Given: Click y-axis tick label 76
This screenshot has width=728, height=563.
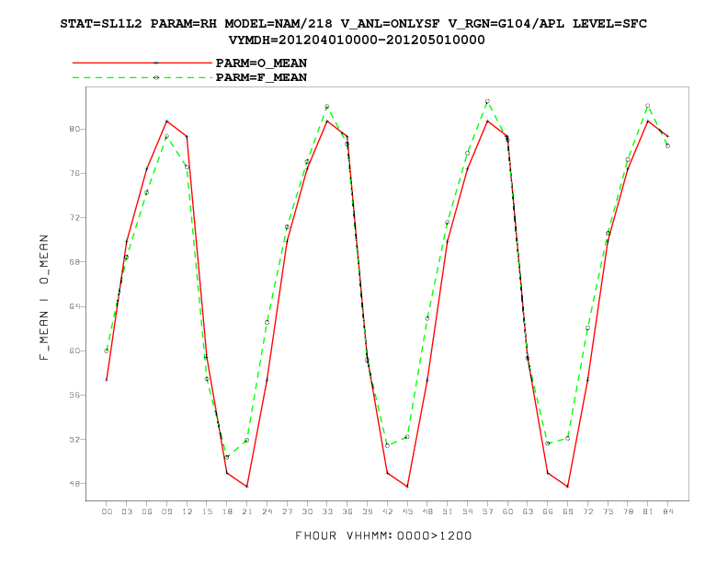Looking at the screenshot, I should (74, 173).
